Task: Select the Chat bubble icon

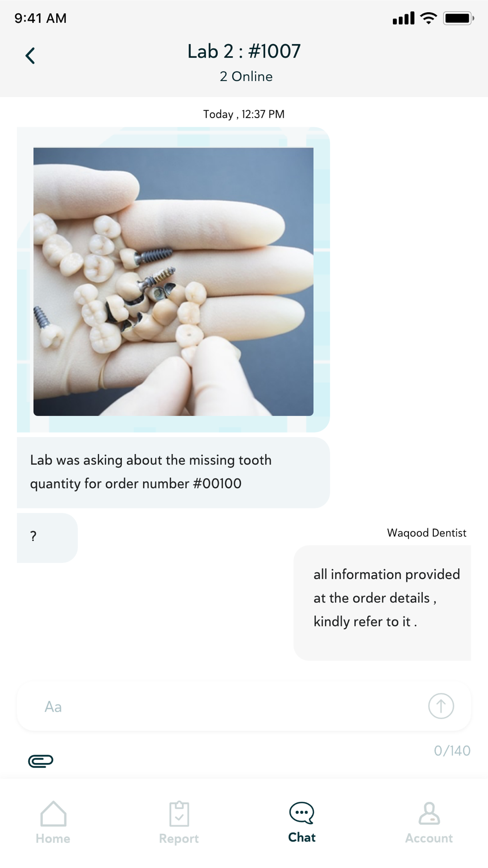Action: click(302, 813)
